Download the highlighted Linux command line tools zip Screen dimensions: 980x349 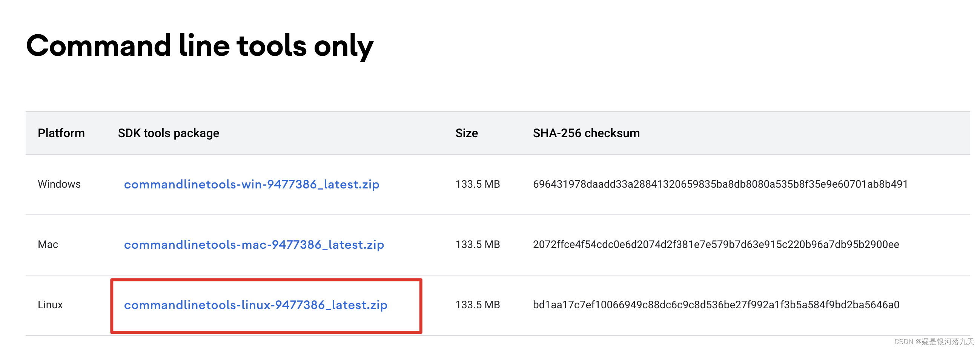point(256,305)
